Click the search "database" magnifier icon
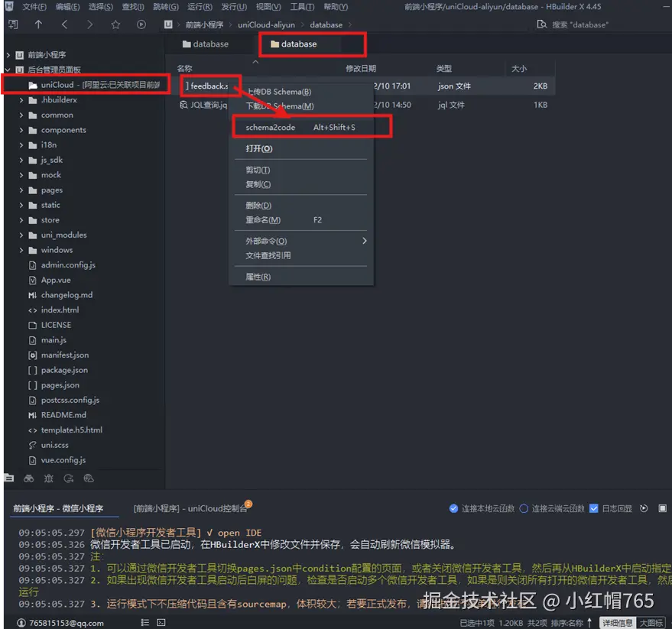Viewport: 672px width, 629px height. click(x=541, y=24)
